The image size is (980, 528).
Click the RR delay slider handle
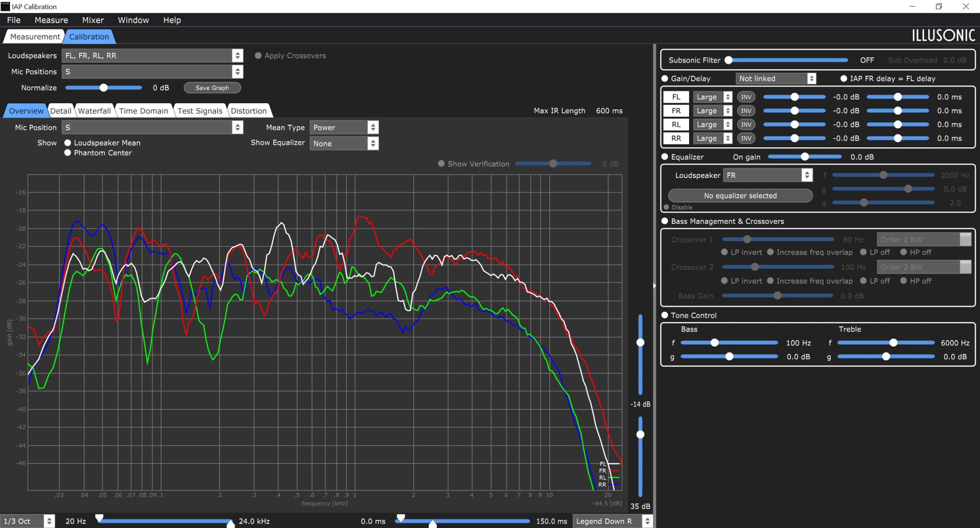(898, 139)
